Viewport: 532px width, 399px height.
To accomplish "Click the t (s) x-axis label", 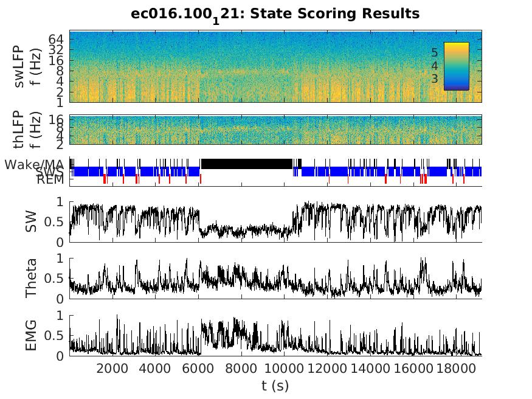I will coord(275,385).
